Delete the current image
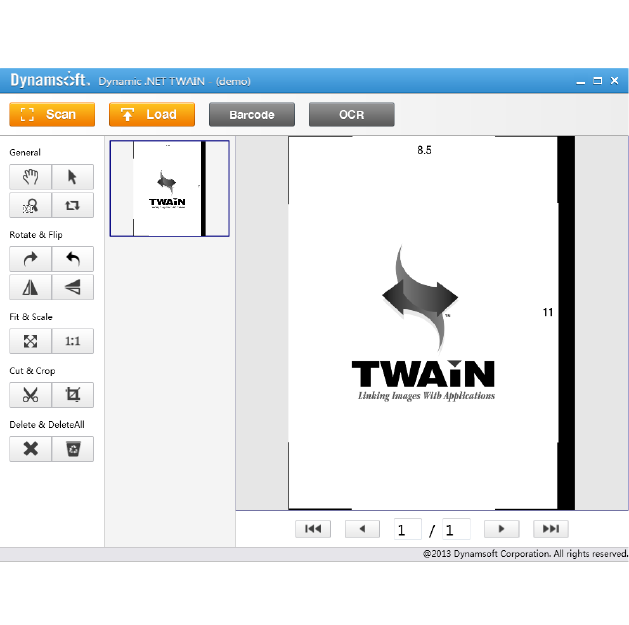 (x=30, y=449)
